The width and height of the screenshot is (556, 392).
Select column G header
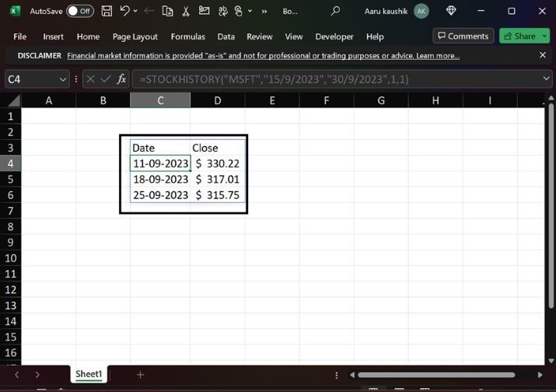(381, 100)
